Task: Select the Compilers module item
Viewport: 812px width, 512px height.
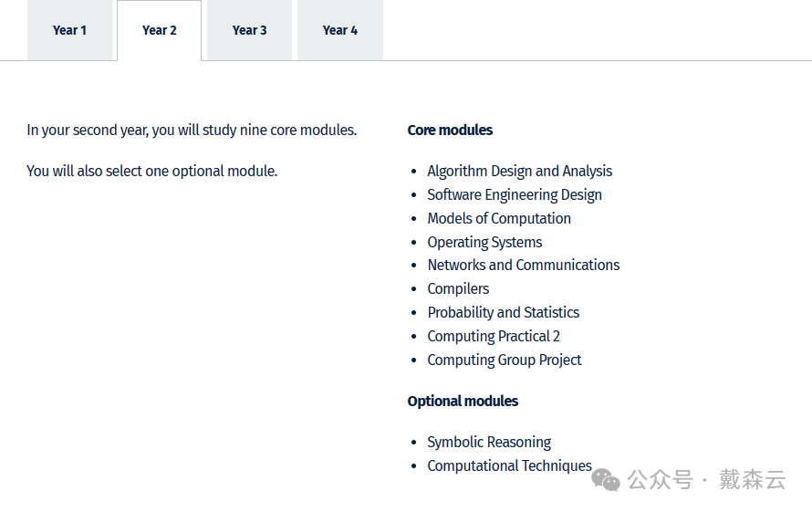Action: pyautogui.click(x=458, y=288)
